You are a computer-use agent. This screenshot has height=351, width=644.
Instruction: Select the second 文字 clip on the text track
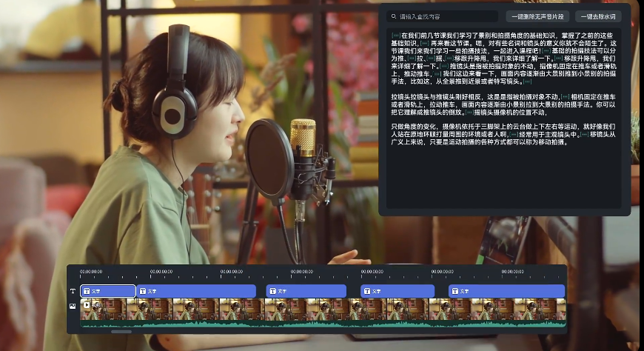tap(196, 291)
